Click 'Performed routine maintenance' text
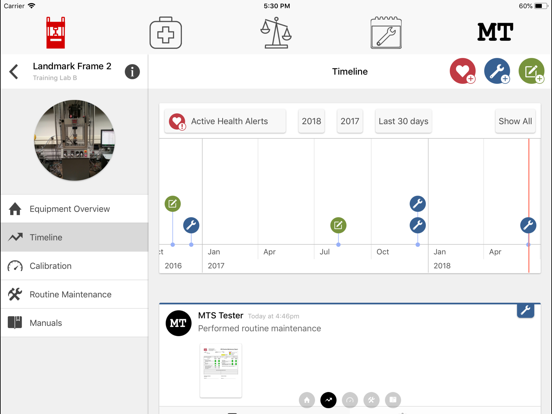 [259, 328]
